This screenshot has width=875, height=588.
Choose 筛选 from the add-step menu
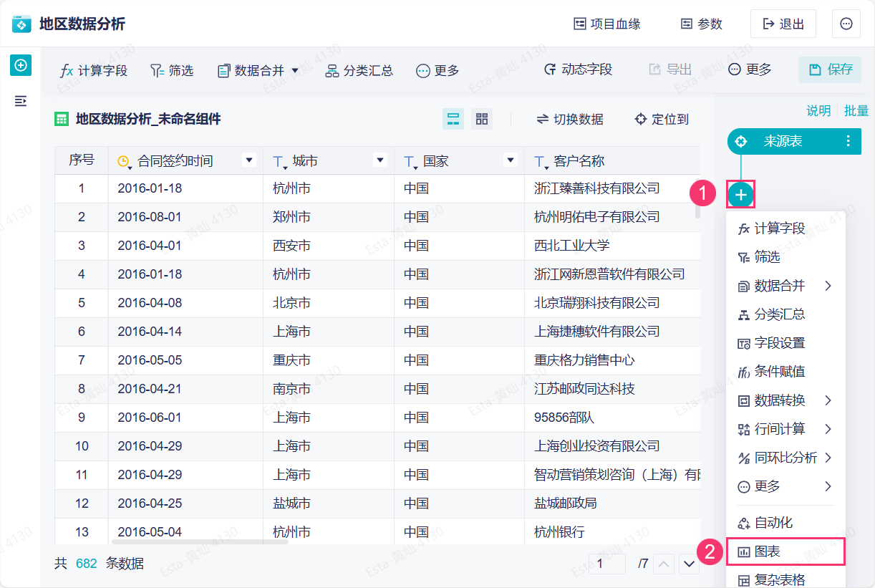785,256
